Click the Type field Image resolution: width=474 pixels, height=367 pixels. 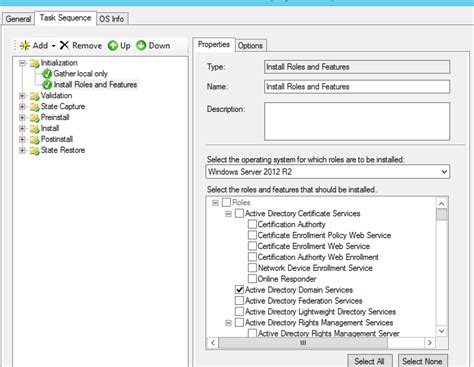point(357,67)
